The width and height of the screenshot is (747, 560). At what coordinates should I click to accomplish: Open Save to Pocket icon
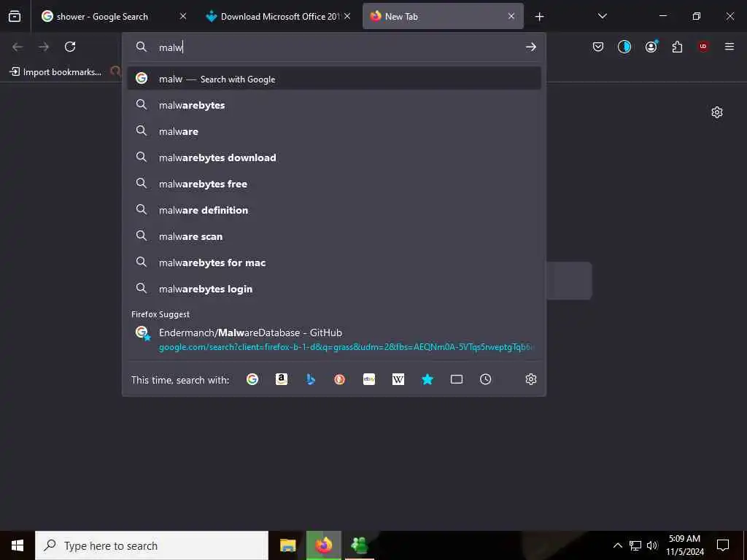598,47
